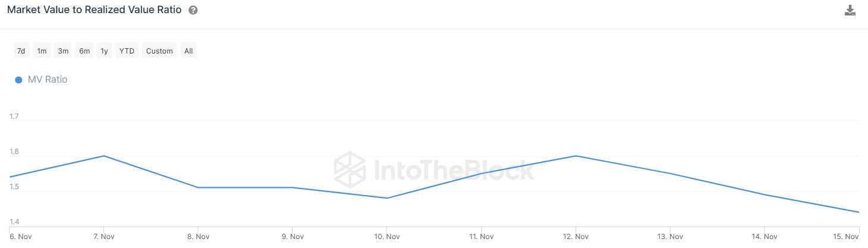Click the 14. Nov axis label

(x=765, y=237)
